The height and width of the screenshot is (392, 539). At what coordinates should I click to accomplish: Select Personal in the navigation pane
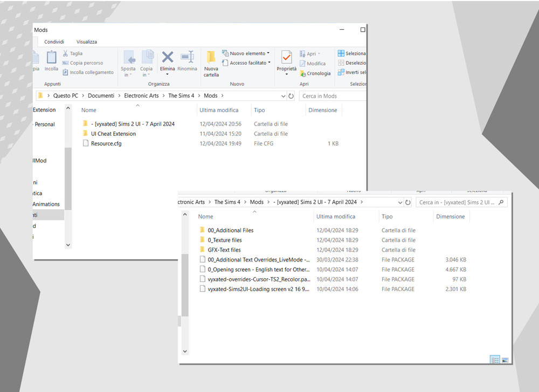45,124
